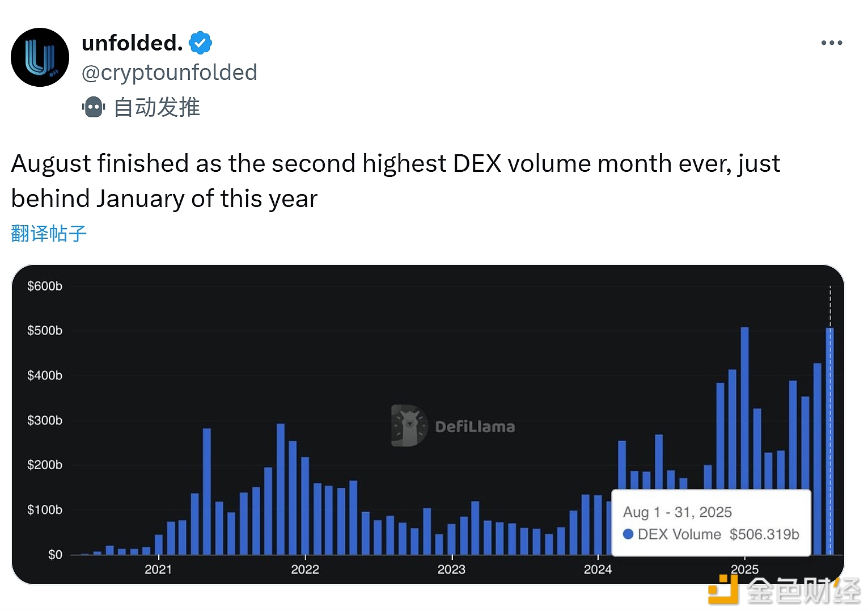Click the 金色财经 gold logo icon
Viewport: 868px width, 612px height.
[723, 590]
